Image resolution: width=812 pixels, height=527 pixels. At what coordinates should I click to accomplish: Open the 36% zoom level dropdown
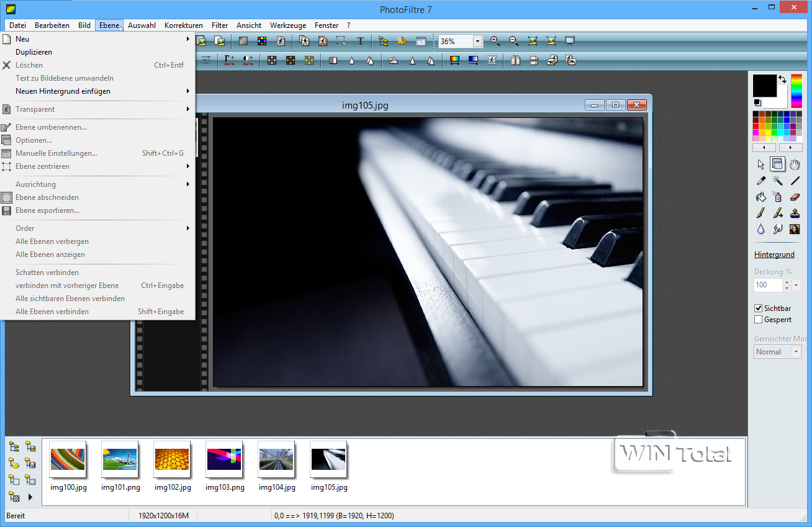click(x=477, y=42)
